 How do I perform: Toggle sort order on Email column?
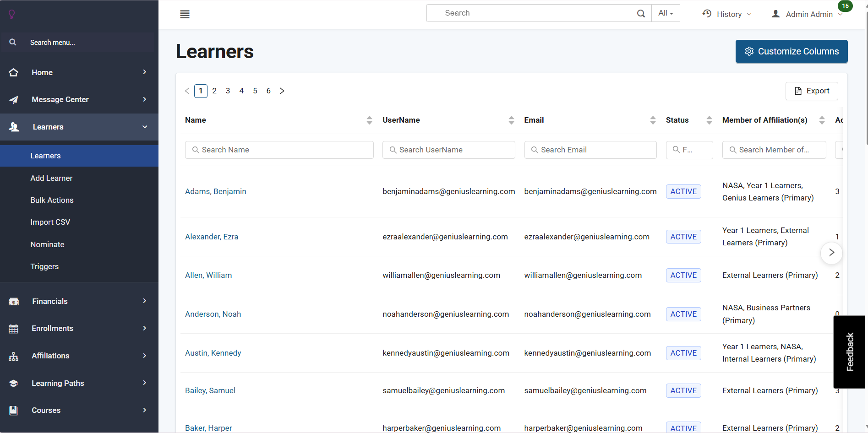pyautogui.click(x=653, y=120)
